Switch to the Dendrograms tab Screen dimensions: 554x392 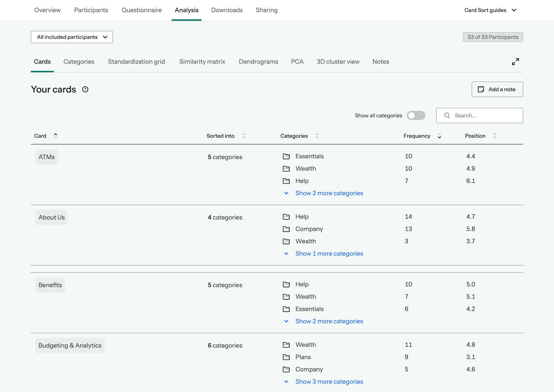258,61
